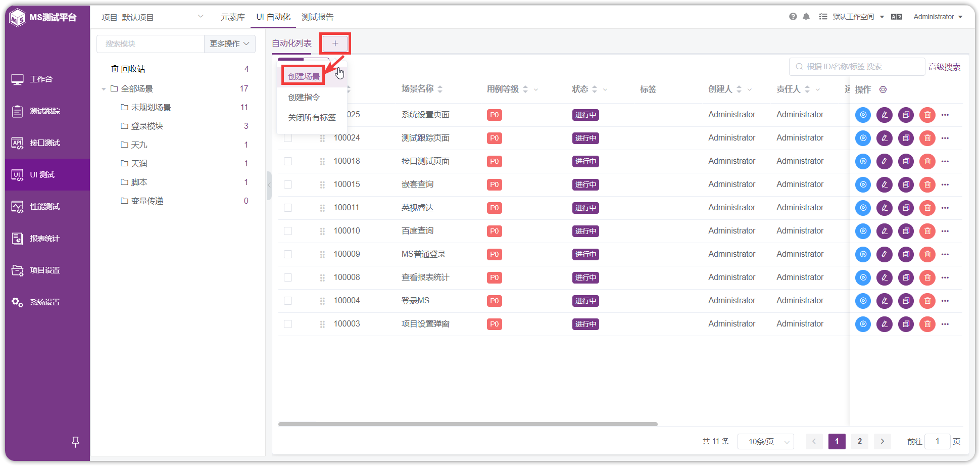Open the 项目: 默认项目 dropdown
Image resolution: width=980 pixels, height=466 pixels.
152,17
